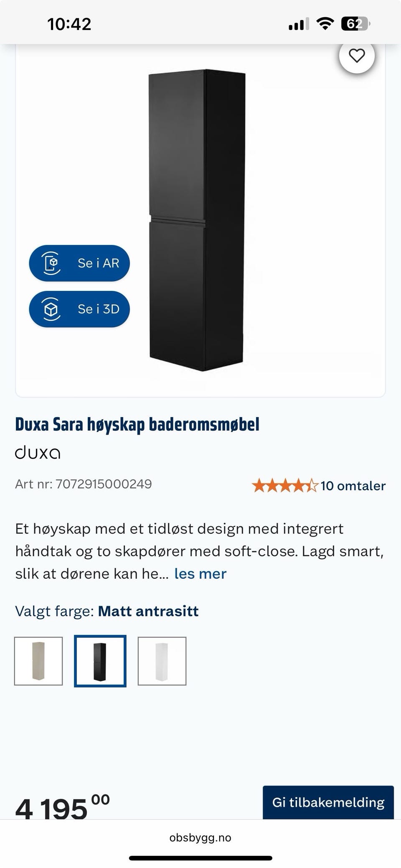Expand description with les mer
Viewport: 401px width, 868px height.
pyautogui.click(x=200, y=573)
